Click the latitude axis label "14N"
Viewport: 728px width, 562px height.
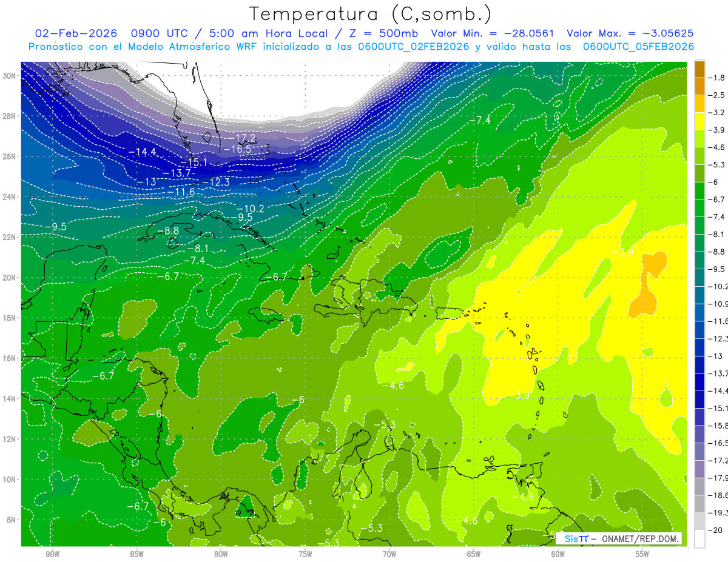click(x=9, y=398)
